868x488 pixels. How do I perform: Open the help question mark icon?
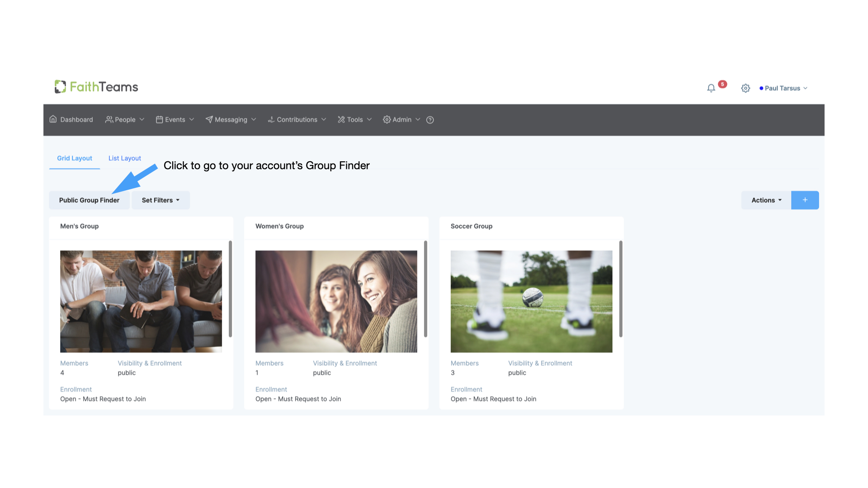pos(429,120)
